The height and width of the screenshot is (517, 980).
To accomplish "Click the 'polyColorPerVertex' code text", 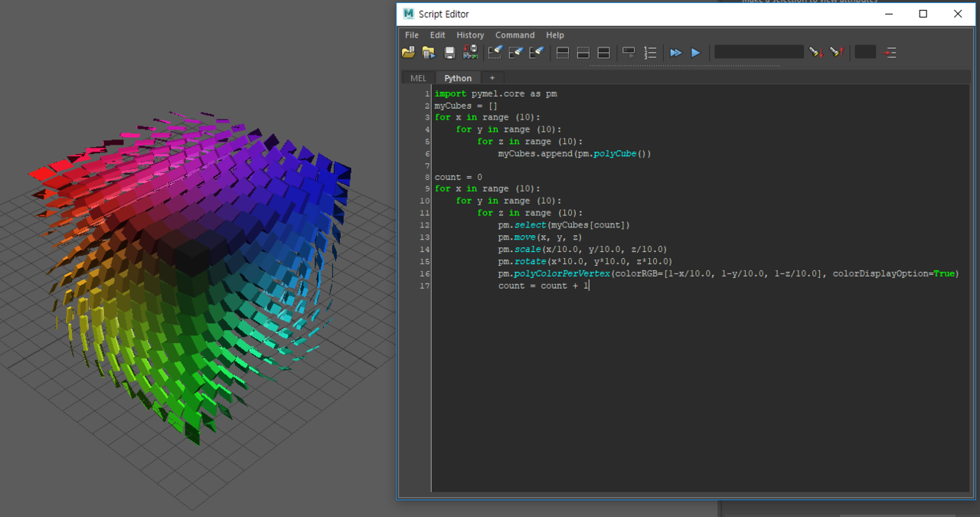I will pos(561,273).
